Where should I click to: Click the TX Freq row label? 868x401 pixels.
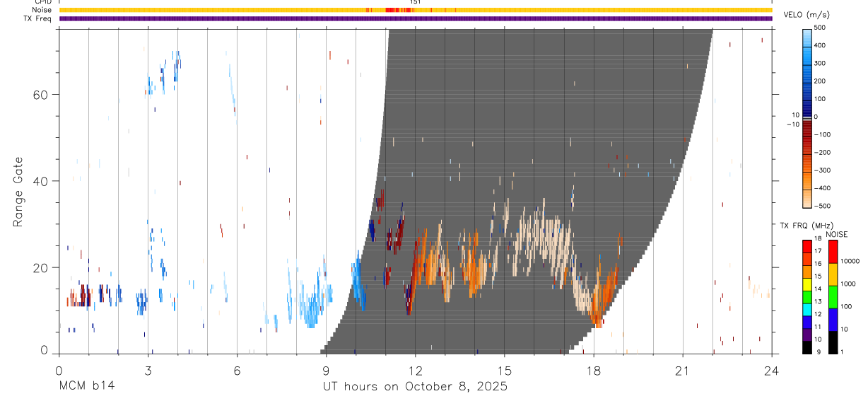(38, 18)
